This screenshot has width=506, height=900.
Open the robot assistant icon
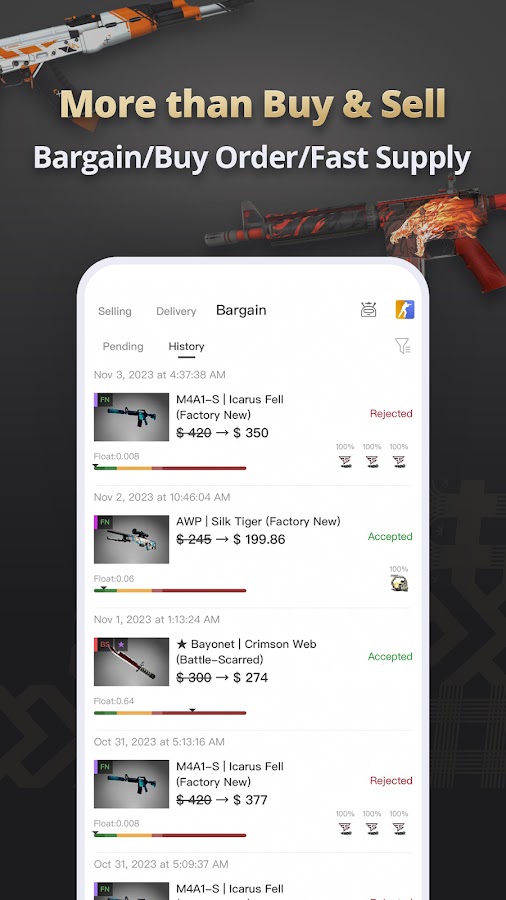click(368, 310)
